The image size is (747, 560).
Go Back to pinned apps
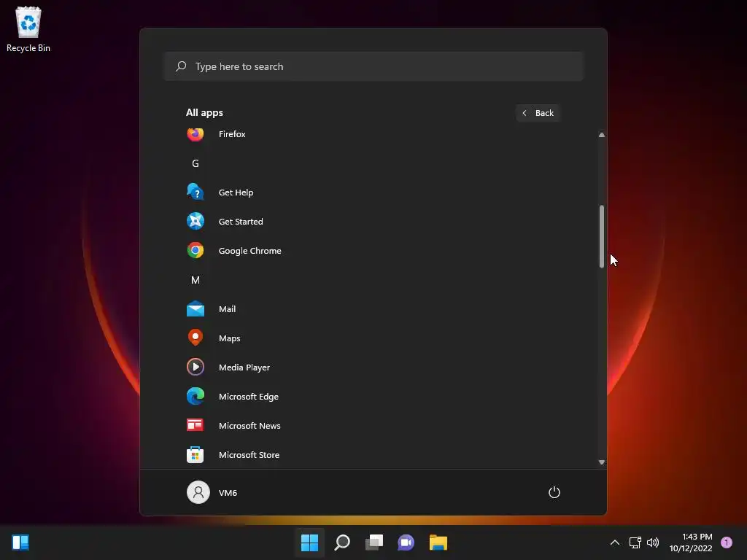538,113
